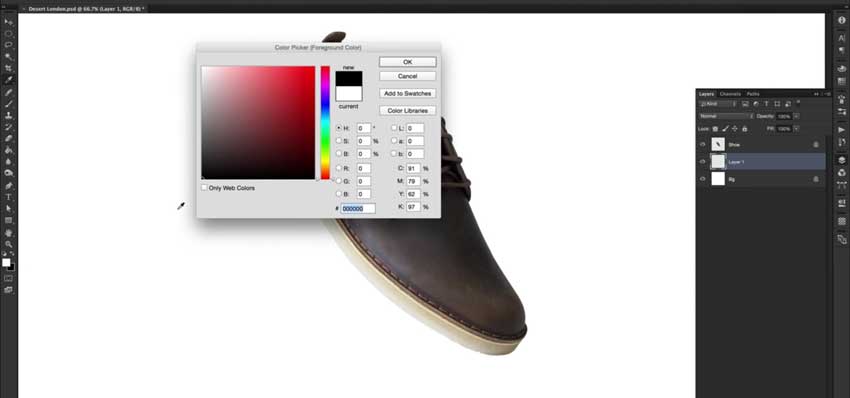The height and width of the screenshot is (398, 850).
Task: Select the Zoom tool
Action: pyautogui.click(x=9, y=244)
